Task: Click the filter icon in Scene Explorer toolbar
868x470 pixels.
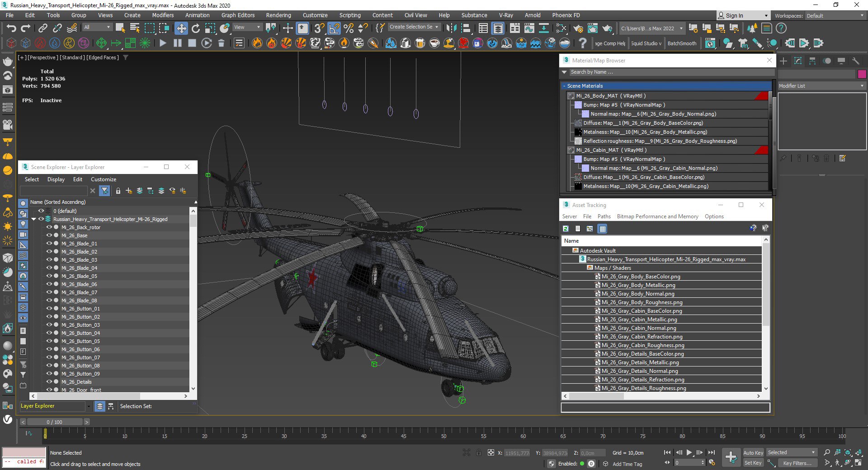Action: pos(104,191)
